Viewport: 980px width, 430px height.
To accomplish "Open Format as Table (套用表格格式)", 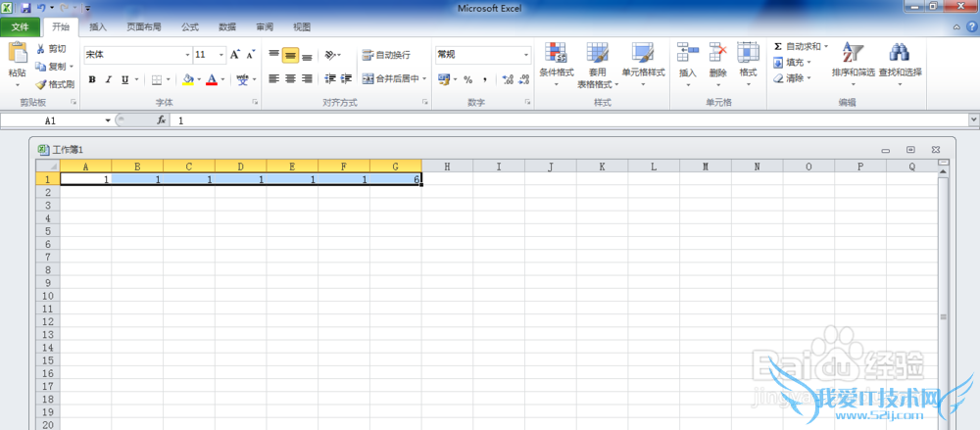I will point(598,65).
